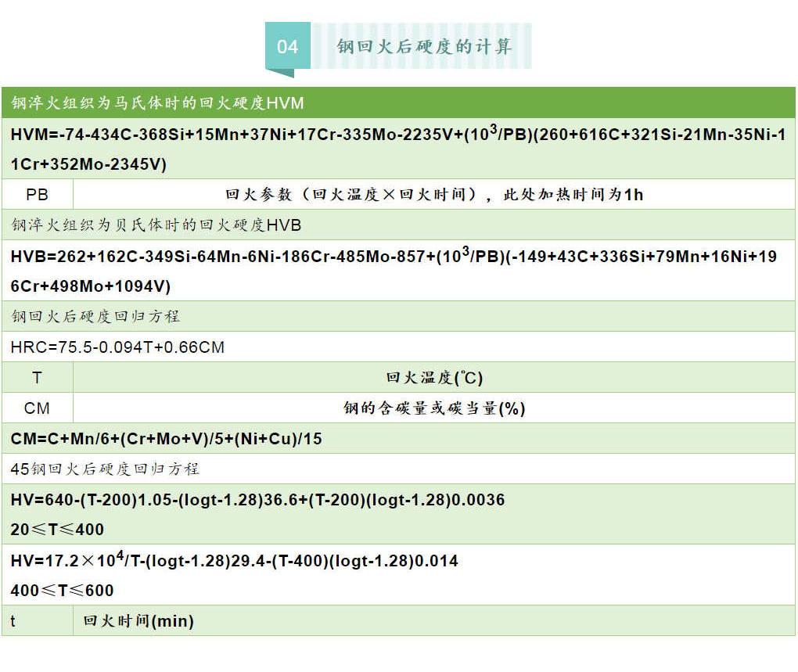The image size is (798, 672).
Task: Select the HVM formula cell
Action: [x=391, y=149]
